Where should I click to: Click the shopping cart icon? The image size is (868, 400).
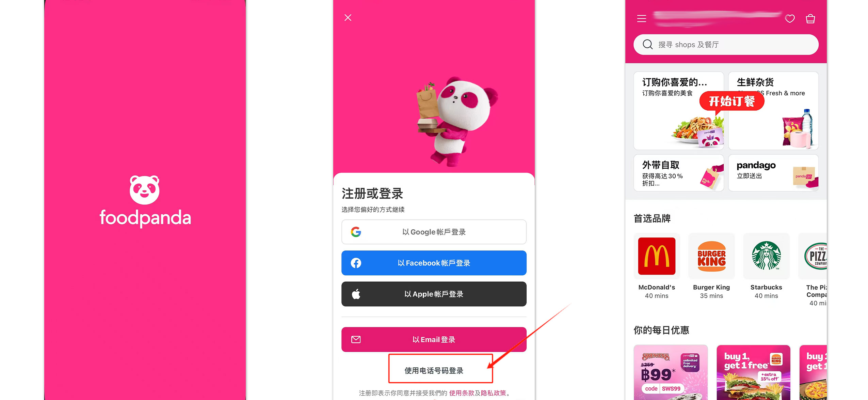[810, 19]
